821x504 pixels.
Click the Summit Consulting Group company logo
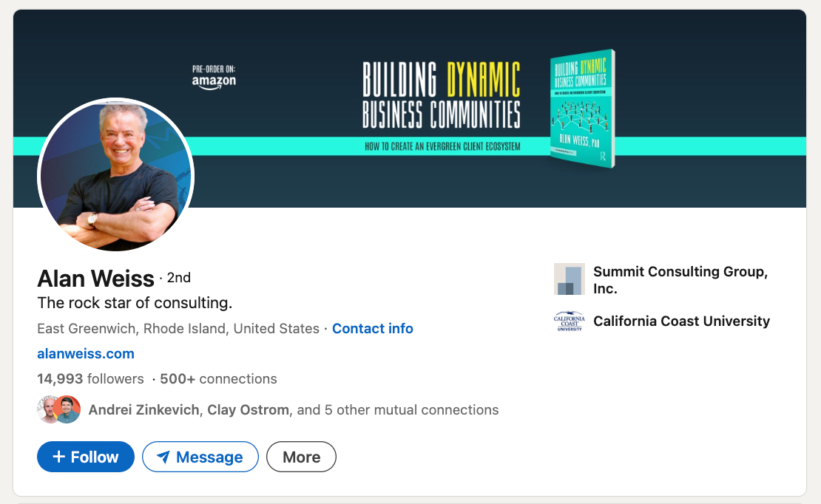tap(569, 279)
